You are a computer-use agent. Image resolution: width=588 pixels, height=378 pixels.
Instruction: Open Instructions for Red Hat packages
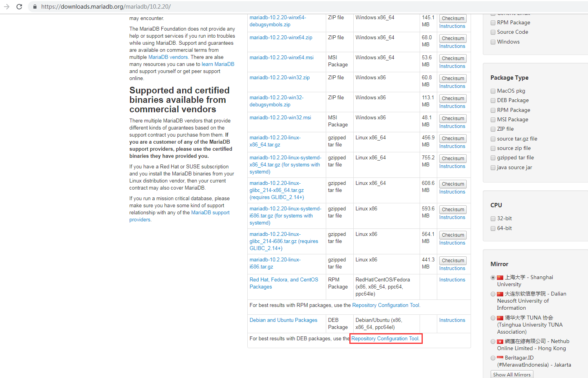click(452, 280)
